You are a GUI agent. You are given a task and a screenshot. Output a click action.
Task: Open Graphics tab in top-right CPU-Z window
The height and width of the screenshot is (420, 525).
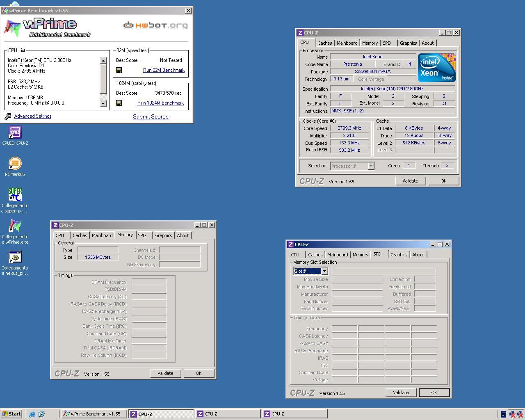[409, 43]
